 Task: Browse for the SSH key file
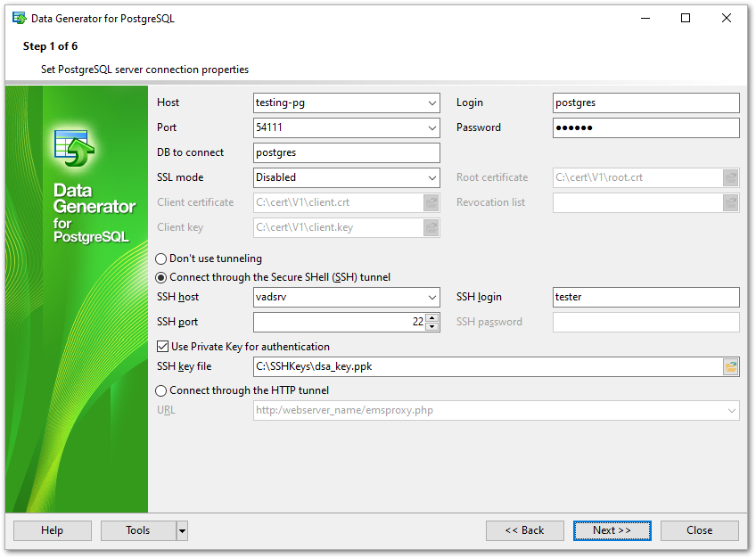click(x=730, y=366)
